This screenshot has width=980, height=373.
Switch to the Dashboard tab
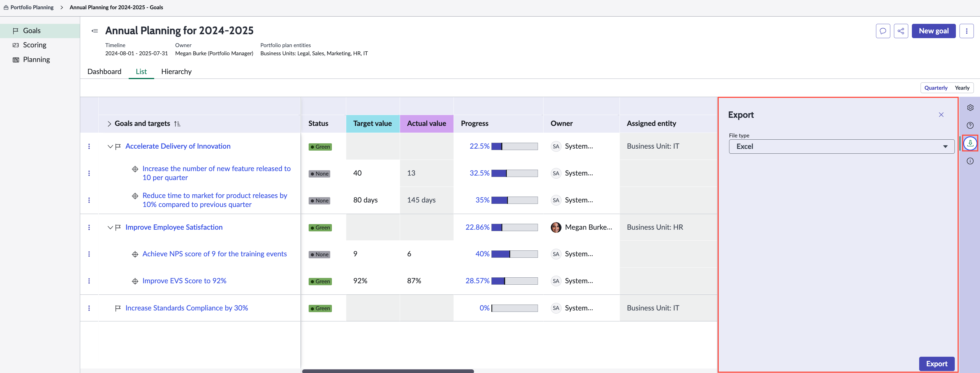104,72
